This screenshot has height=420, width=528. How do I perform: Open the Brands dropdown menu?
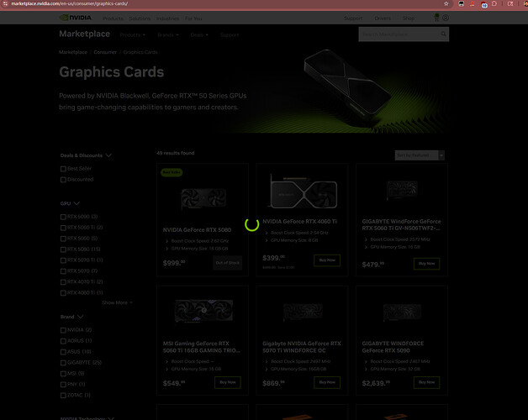(167, 35)
